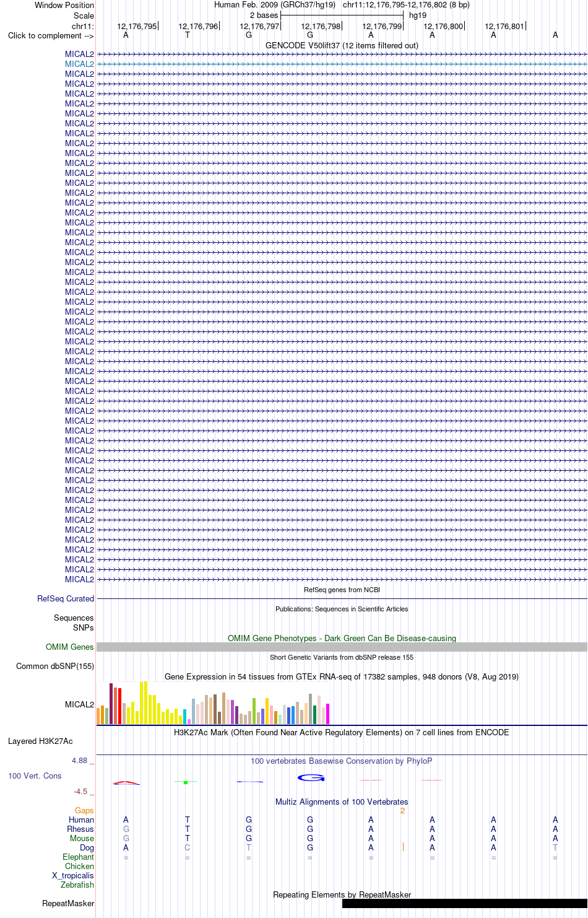Open OMIM Gene Phenotypes track title

(x=342, y=638)
